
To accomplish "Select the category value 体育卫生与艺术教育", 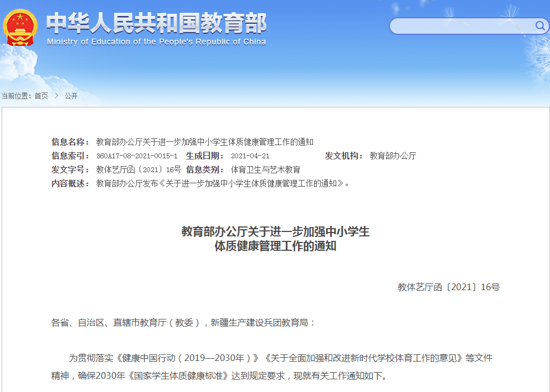I will (265, 170).
